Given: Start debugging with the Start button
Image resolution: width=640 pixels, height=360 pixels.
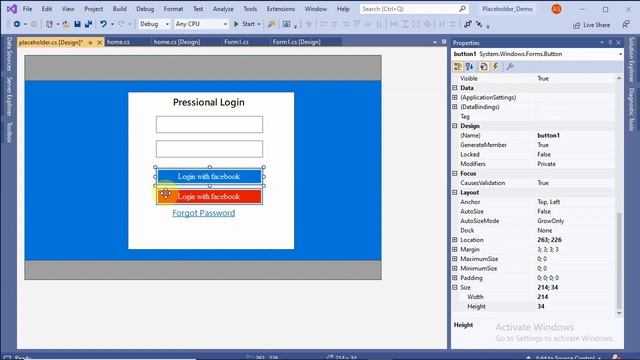Looking at the screenshot, I should (x=244, y=24).
